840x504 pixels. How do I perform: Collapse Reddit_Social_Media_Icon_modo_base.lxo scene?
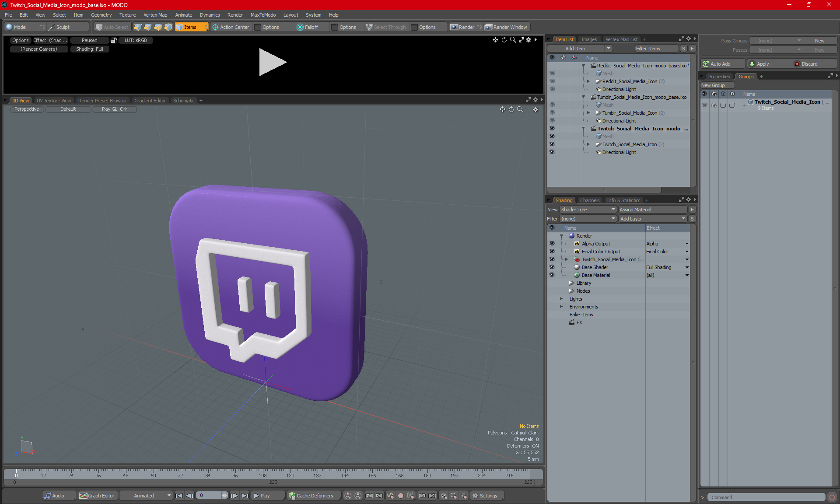(583, 66)
